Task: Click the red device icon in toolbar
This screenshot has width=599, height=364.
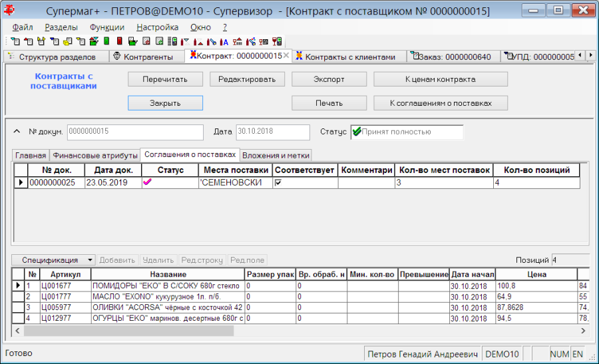Action: pos(120,41)
